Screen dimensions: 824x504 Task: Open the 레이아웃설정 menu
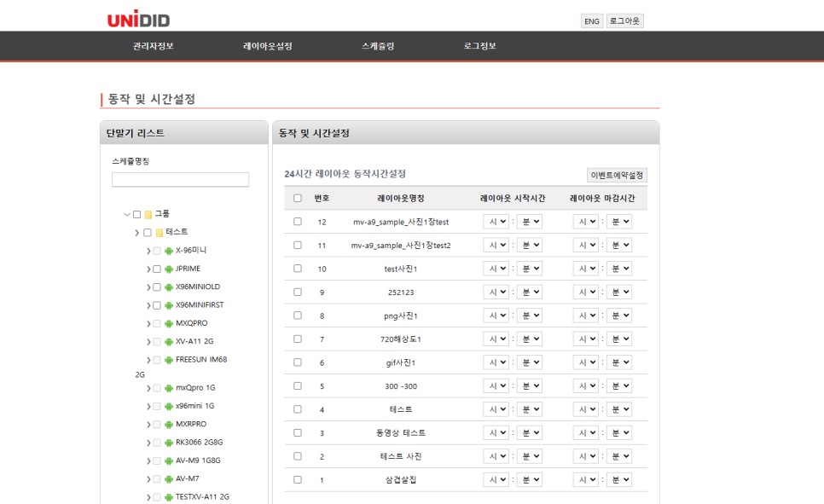268,46
